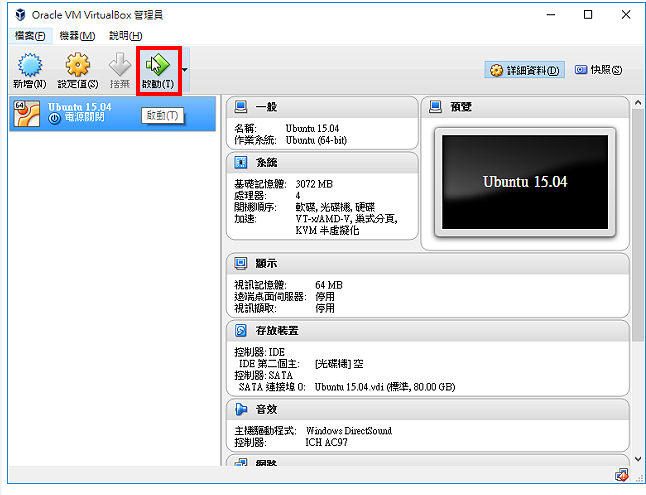This screenshot has width=646, height=495.
Task: Open the Help (說明) menu
Action: coord(125,36)
